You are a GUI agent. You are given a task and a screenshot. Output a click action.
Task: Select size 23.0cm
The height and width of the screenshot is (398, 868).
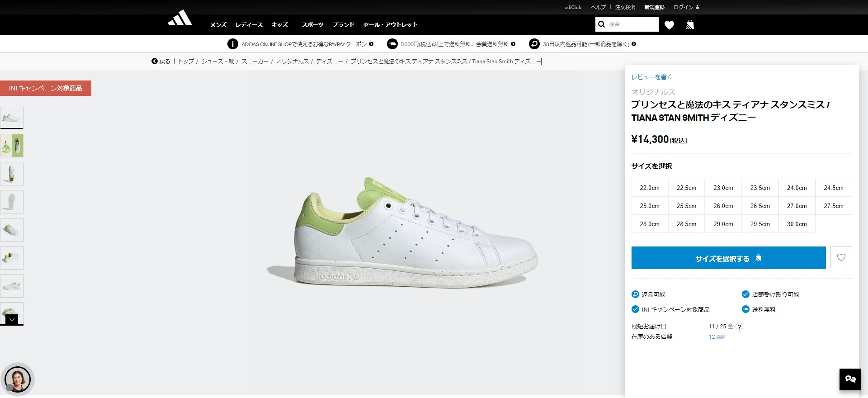pyautogui.click(x=723, y=188)
